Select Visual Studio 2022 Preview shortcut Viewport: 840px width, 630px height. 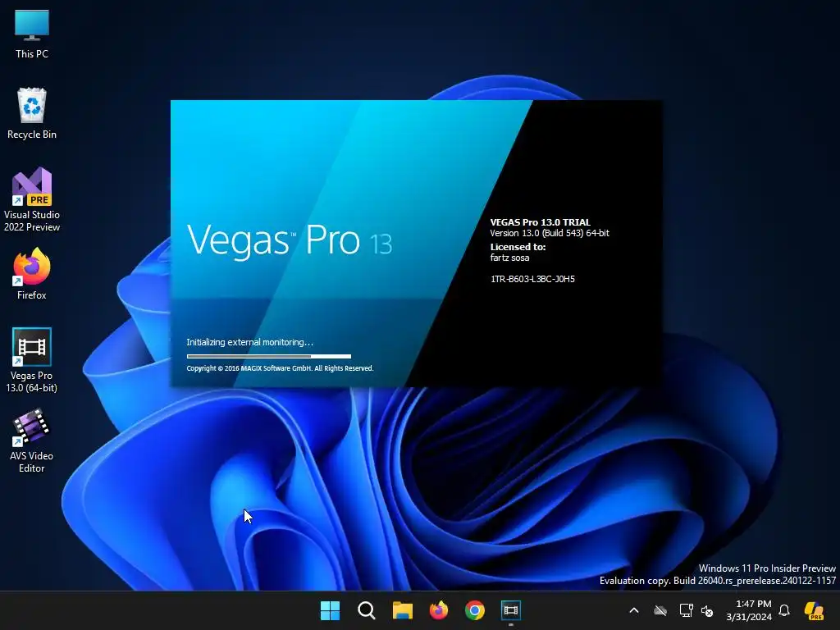click(32, 199)
